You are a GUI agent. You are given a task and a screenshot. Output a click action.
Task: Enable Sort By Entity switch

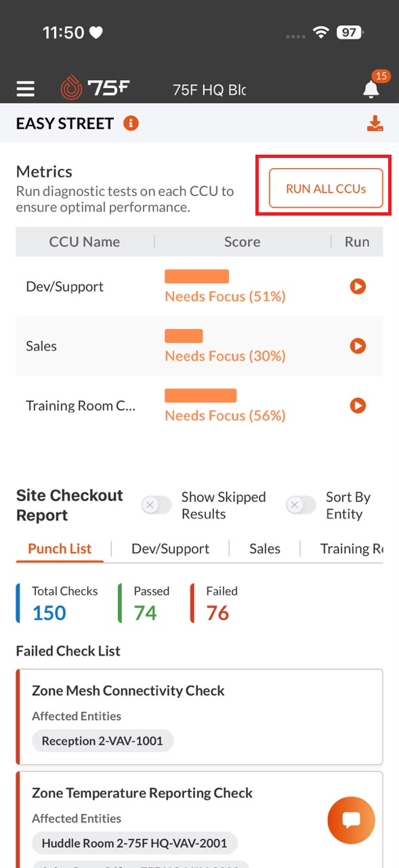(301, 505)
